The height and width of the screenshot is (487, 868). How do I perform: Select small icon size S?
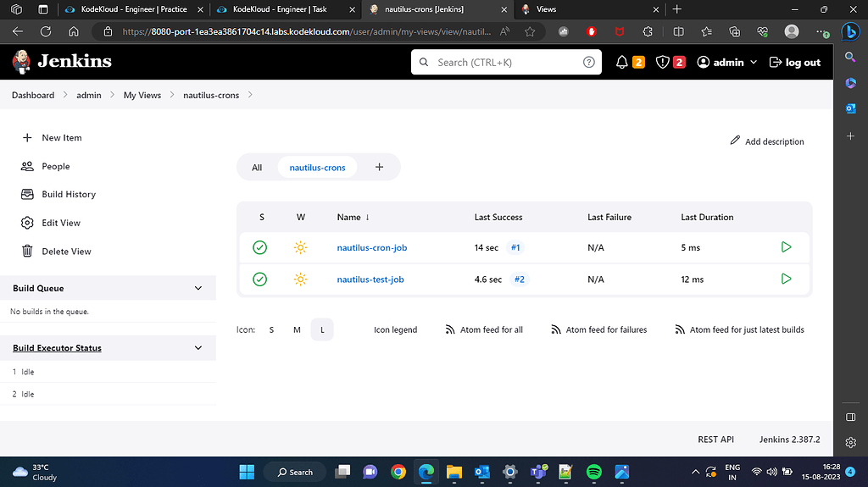[271, 329]
